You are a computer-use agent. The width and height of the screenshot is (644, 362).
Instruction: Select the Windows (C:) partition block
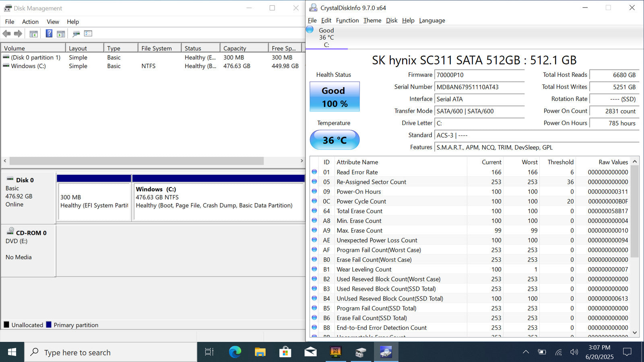[x=219, y=201]
